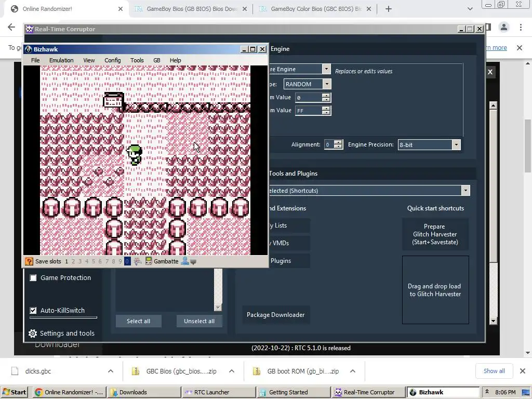The height and width of the screenshot is (399, 532).
Task: Expand the corruption engine dropdown
Action: coord(326,69)
